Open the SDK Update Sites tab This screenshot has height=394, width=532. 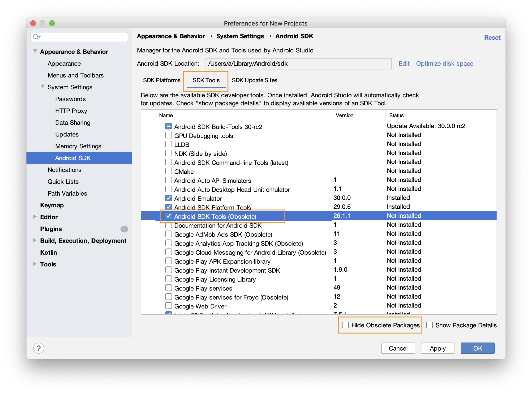[254, 80]
